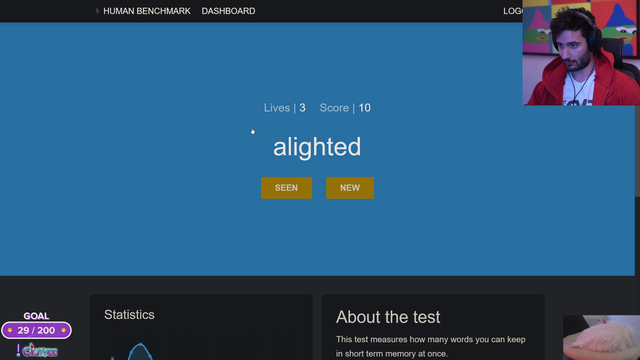
Task: Click the word "alighted"
Action: [317, 147]
